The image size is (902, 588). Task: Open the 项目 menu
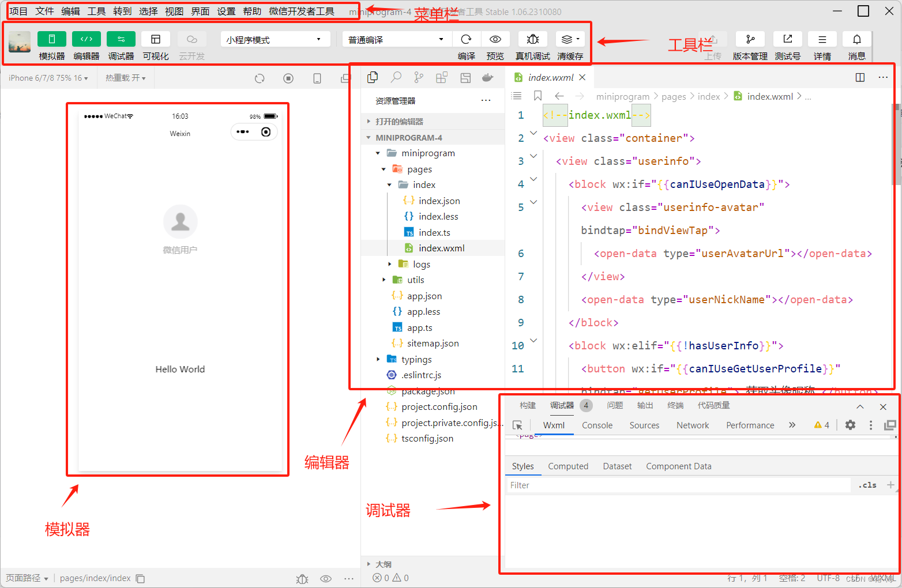(18, 12)
